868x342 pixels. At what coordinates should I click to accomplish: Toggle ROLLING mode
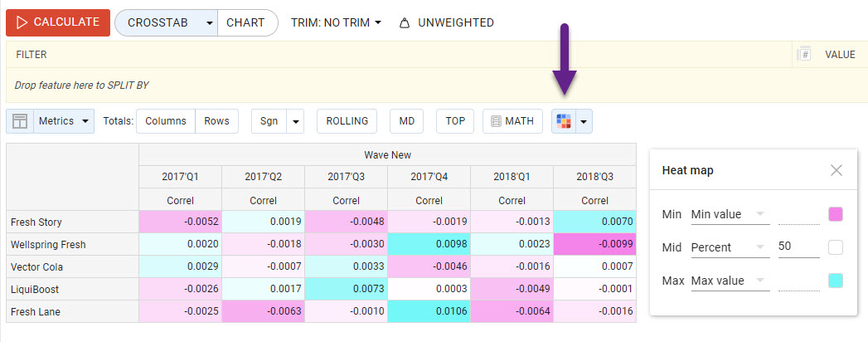347,121
